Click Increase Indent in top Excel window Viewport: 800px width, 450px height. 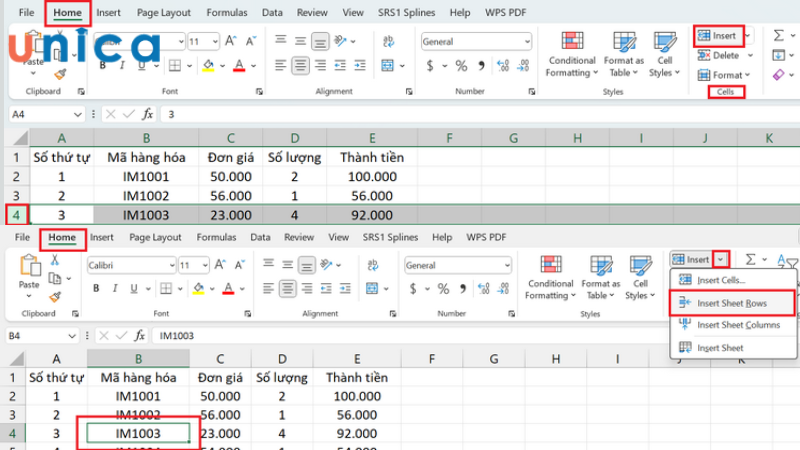(x=360, y=65)
